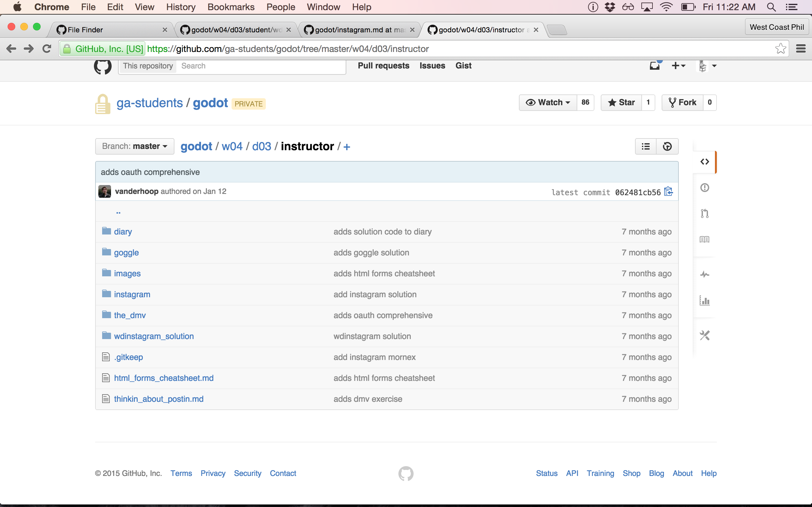Open the Bookmarks menu in Chrome
Viewport: 812px width, 507px height.
pyautogui.click(x=231, y=7)
